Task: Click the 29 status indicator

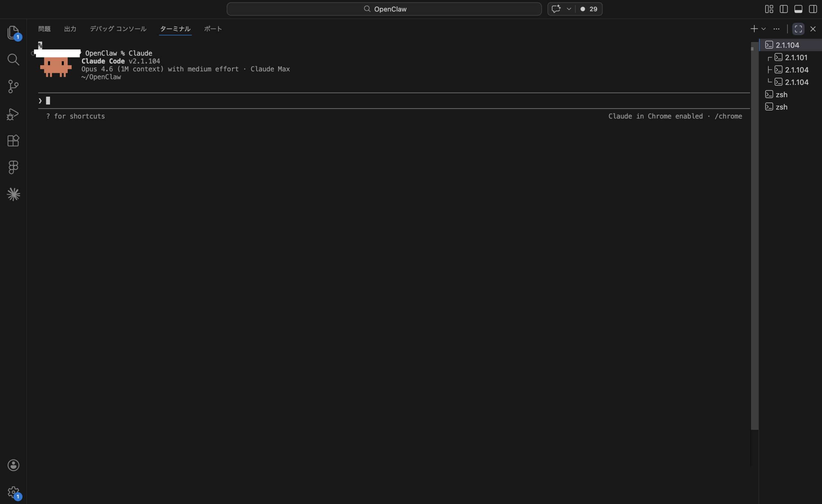Action: pyautogui.click(x=589, y=9)
